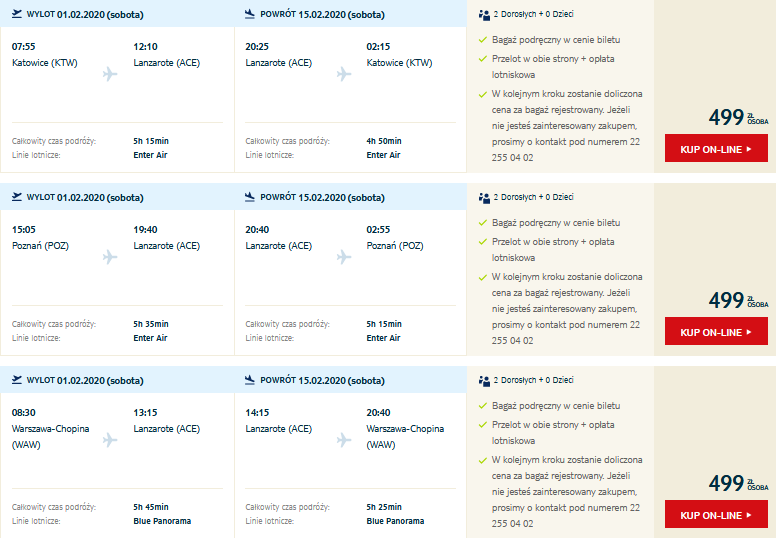
Task: Buy the Katowice flight with KUP ON-LINE
Action: [x=716, y=148]
